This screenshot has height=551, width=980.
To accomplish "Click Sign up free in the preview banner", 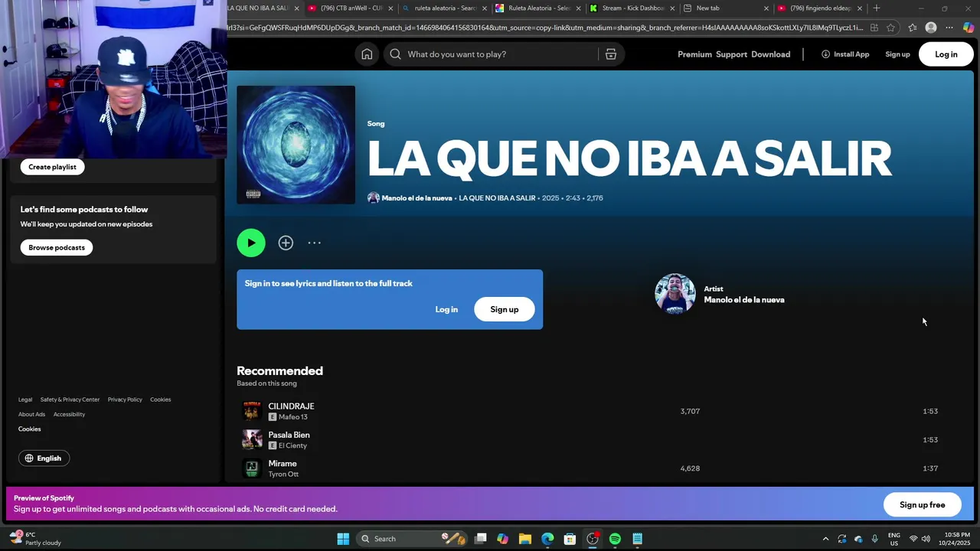I will point(922,505).
